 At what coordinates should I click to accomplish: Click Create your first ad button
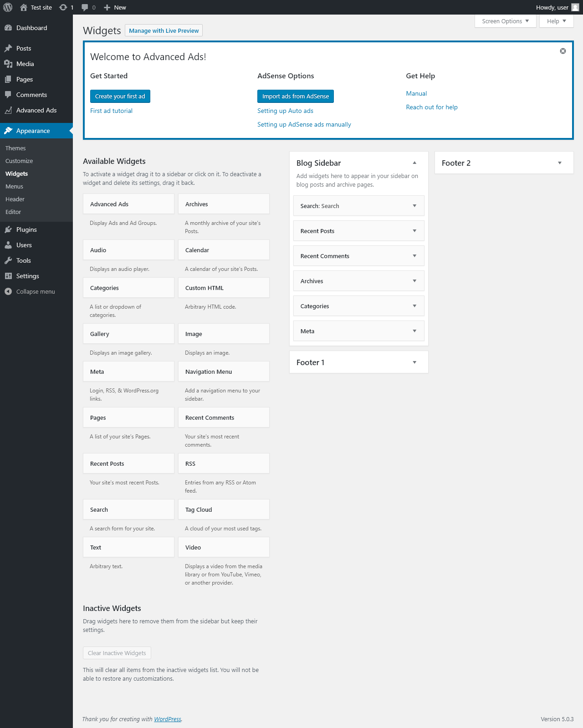[120, 96]
